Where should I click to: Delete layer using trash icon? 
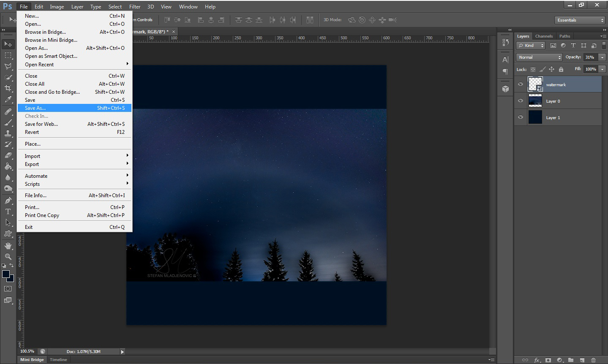tap(593, 360)
